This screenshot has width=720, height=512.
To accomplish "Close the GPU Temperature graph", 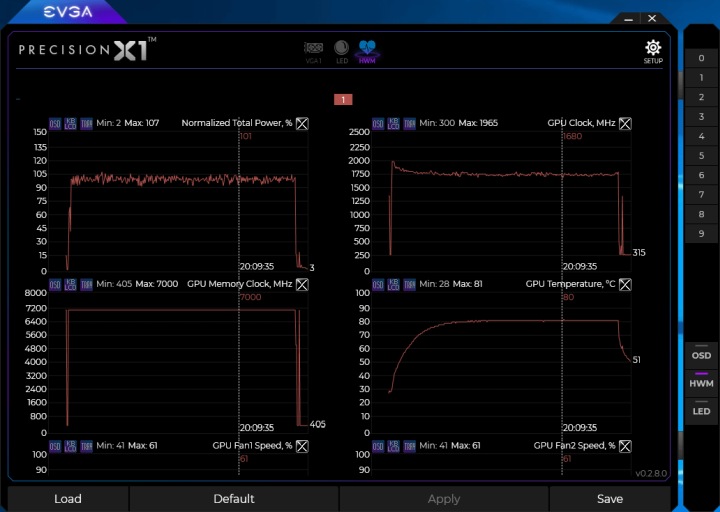I will (625, 285).
